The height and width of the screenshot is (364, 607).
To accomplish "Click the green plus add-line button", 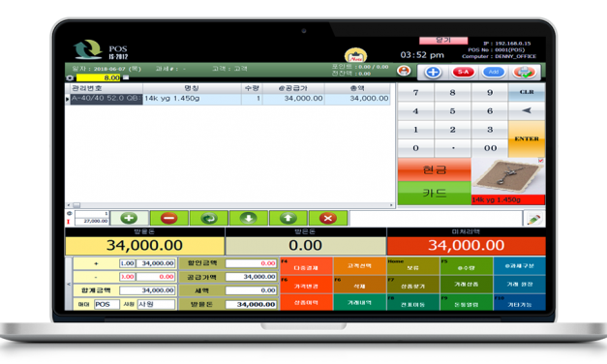I will (x=130, y=218).
